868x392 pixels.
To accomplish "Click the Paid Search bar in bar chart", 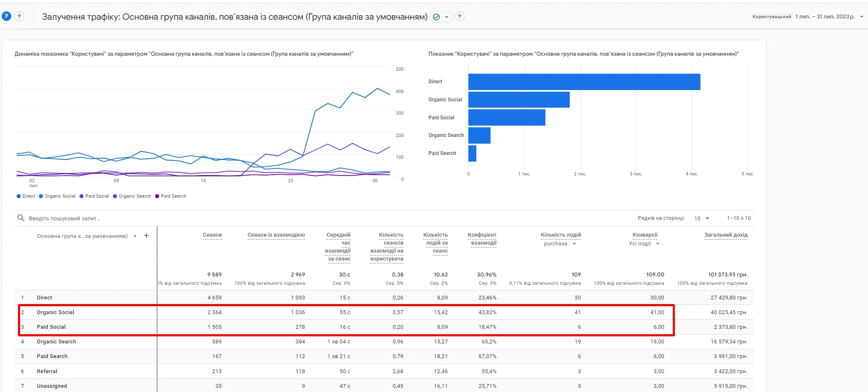I will 472,153.
